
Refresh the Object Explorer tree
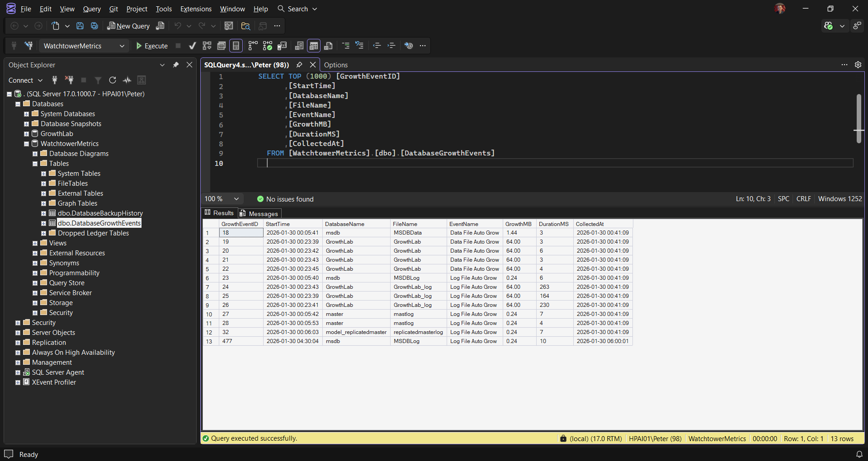(113, 80)
